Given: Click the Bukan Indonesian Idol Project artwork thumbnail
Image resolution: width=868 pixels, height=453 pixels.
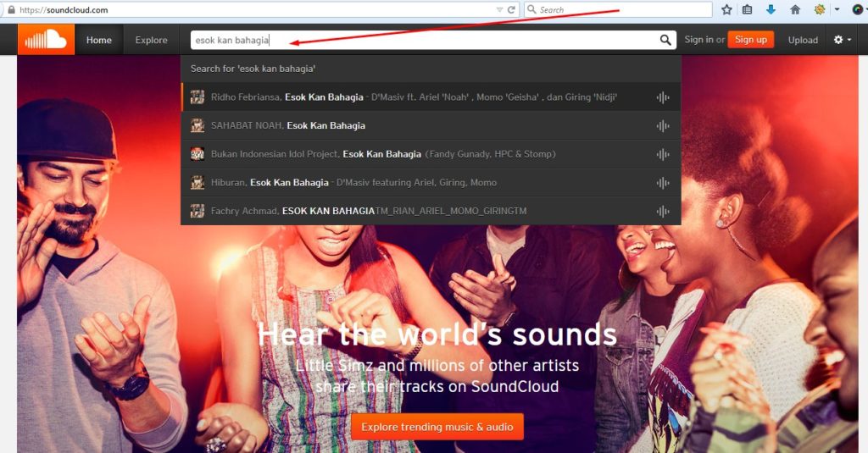Looking at the screenshot, I should point(197,154).
